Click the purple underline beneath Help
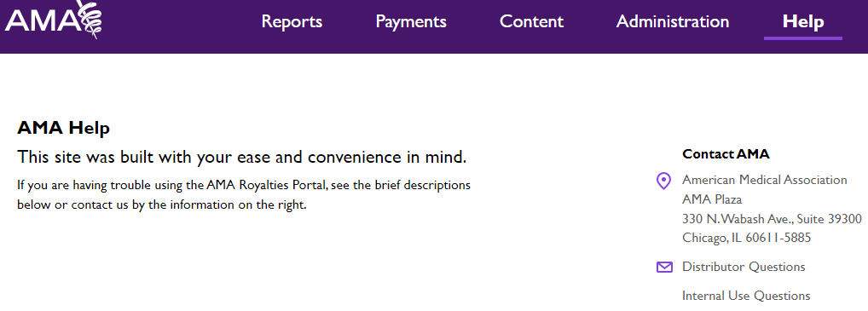 click(x=803, y=38)
